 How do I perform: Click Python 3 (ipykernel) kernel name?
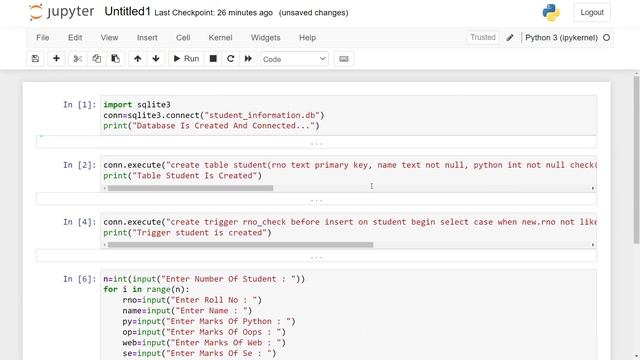561,38
